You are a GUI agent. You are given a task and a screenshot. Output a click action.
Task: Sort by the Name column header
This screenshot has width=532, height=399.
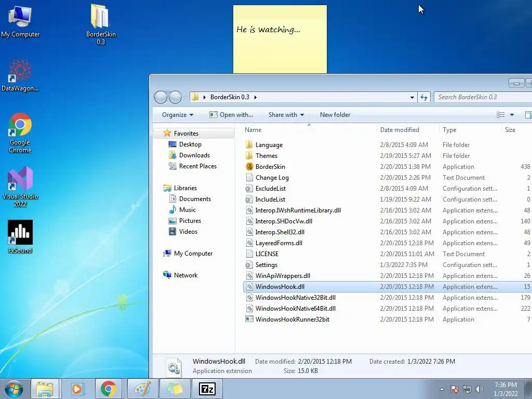253,129
